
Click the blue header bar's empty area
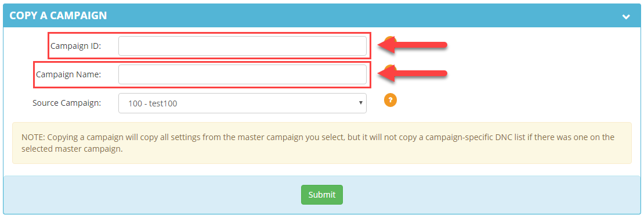pyautogui.click(x=361, y=16)
